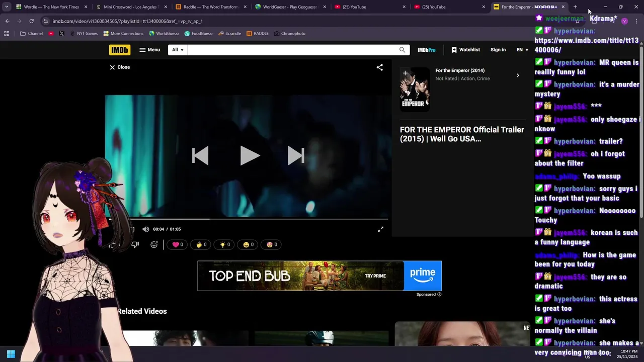Viewport: 644px width, 362px height.
Task: Click TRY PRIME on the Prime ad
Action: point(375,276)
